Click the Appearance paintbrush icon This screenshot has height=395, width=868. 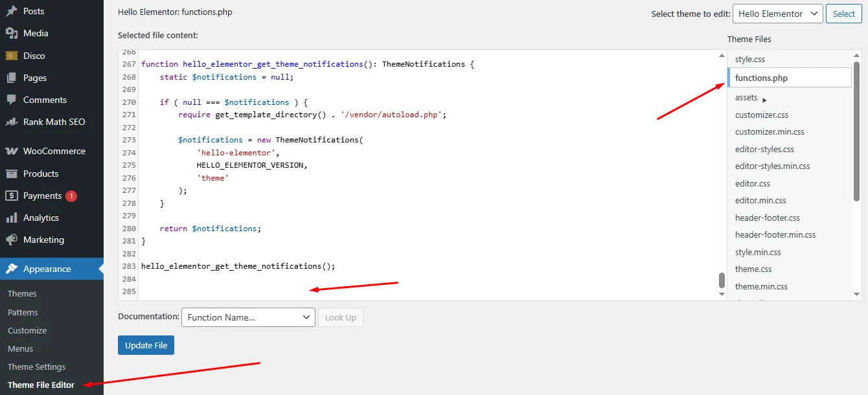coord(12,269)
